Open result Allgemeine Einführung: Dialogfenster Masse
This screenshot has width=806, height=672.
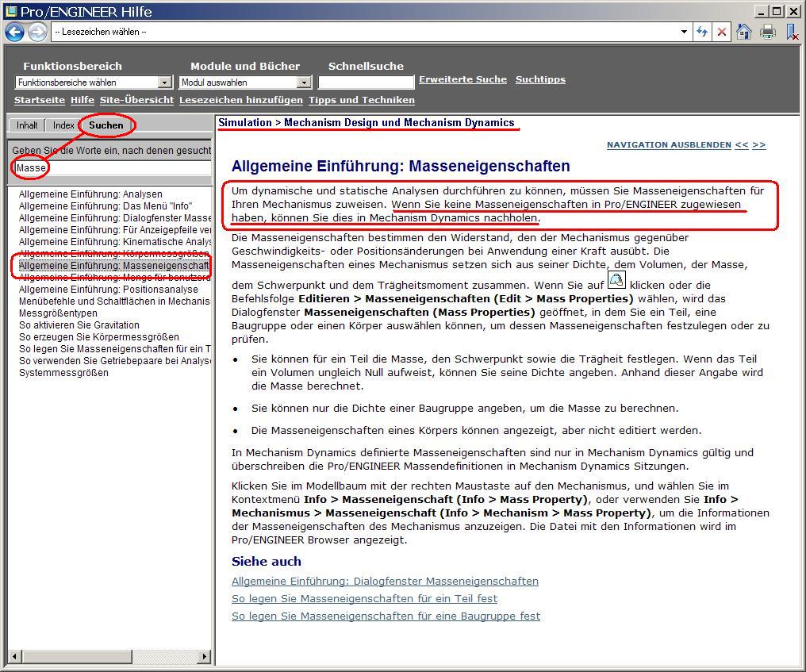pyautogui.click(x=114, y=218)
